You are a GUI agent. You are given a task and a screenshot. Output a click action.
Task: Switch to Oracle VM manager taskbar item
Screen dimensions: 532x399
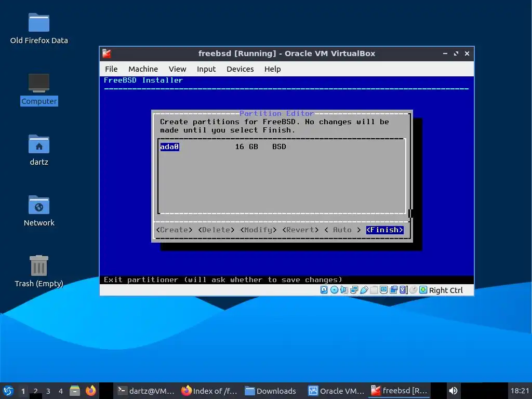tap(336, 391)
